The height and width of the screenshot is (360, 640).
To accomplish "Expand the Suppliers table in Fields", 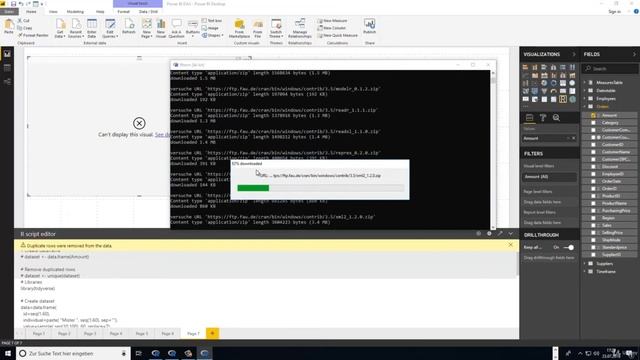I will [x=584, y=264].
